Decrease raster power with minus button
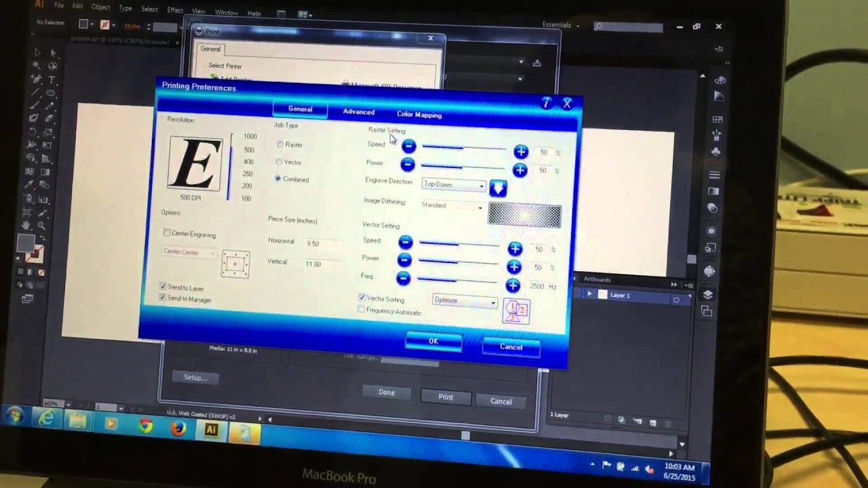The image size is (868, 488). [407, 164]
